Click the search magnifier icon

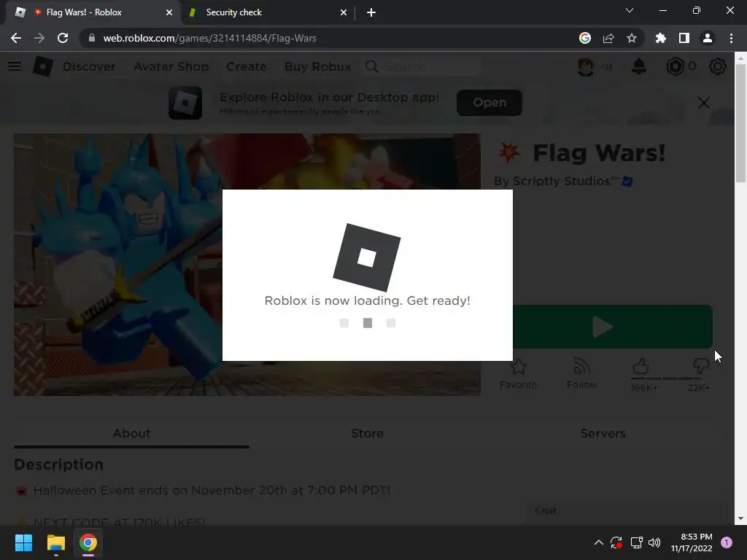tap(371, 66)
